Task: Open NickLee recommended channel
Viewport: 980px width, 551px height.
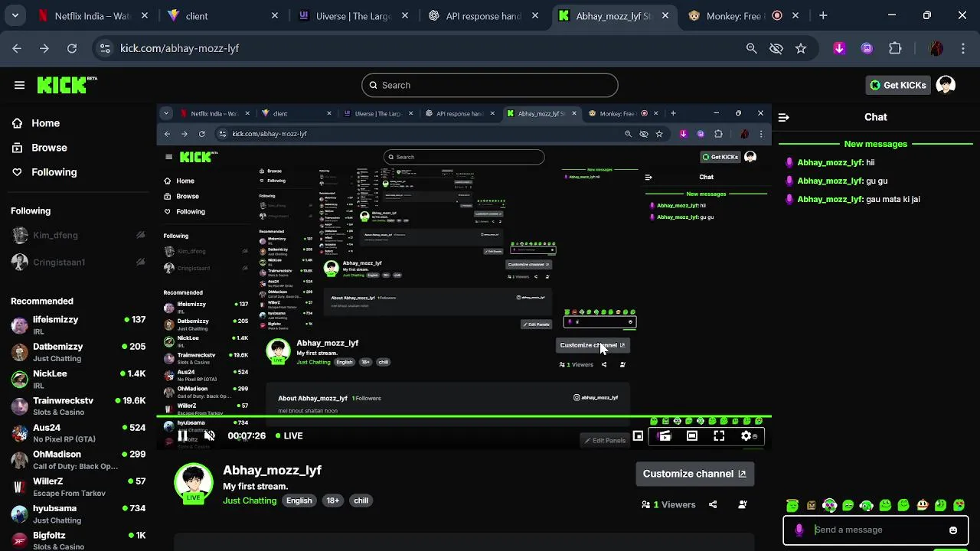Action: (78, 380)
